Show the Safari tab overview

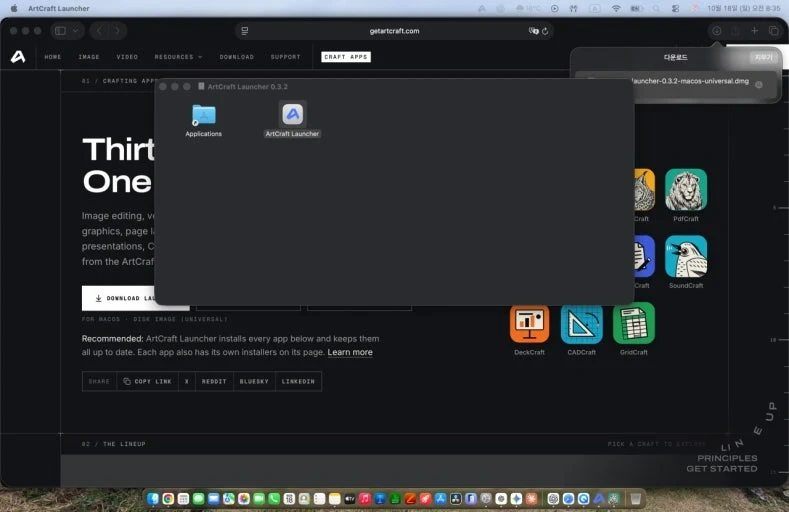[774, 31]
